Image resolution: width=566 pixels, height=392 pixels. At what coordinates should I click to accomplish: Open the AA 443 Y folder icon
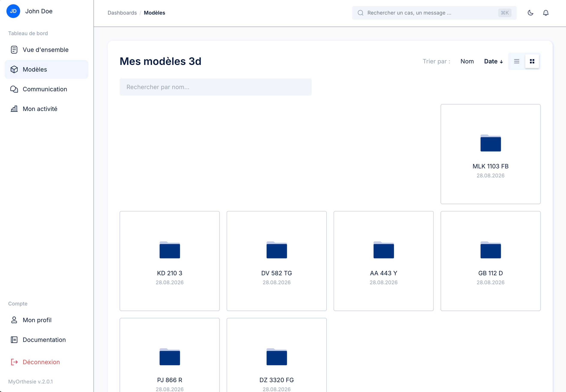coord(384,250)
